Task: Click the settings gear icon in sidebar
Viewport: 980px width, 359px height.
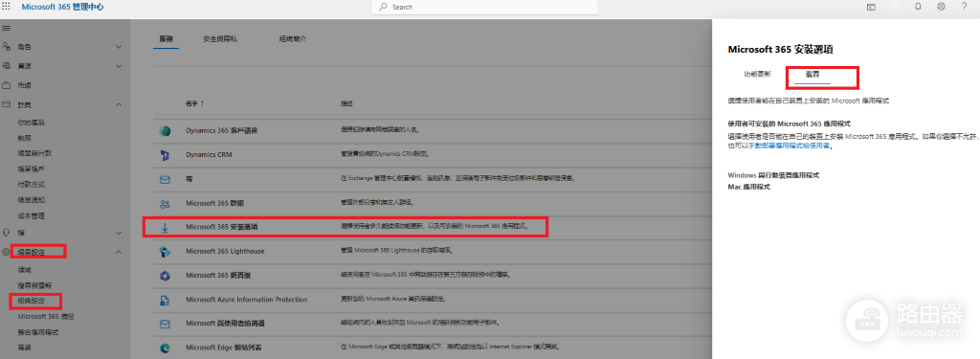Action: [7, 252]
